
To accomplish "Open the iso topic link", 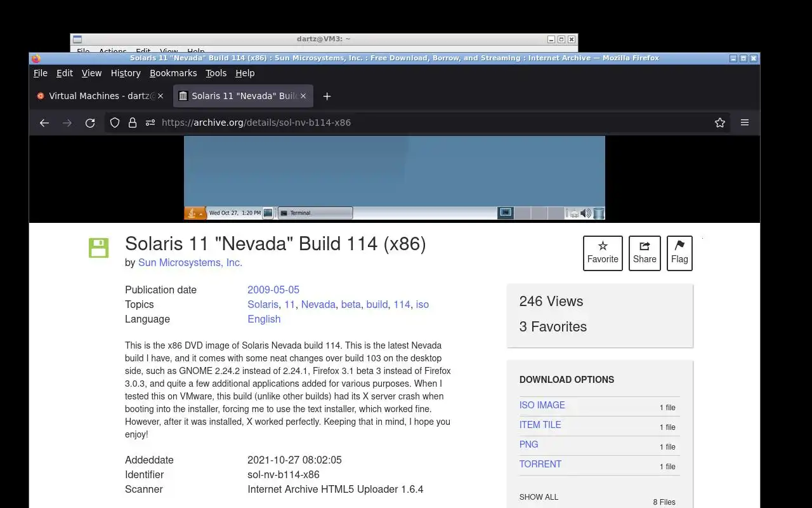I will tap(422, 304).
